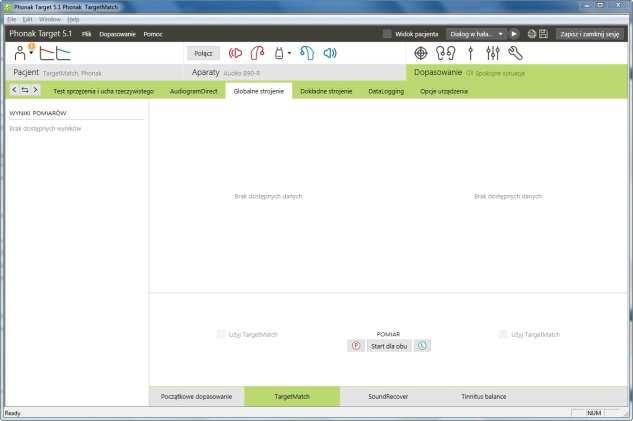
Task: Select the SoundRecover bottom tab
Action: pyautogui.click(x=388, y=396)
